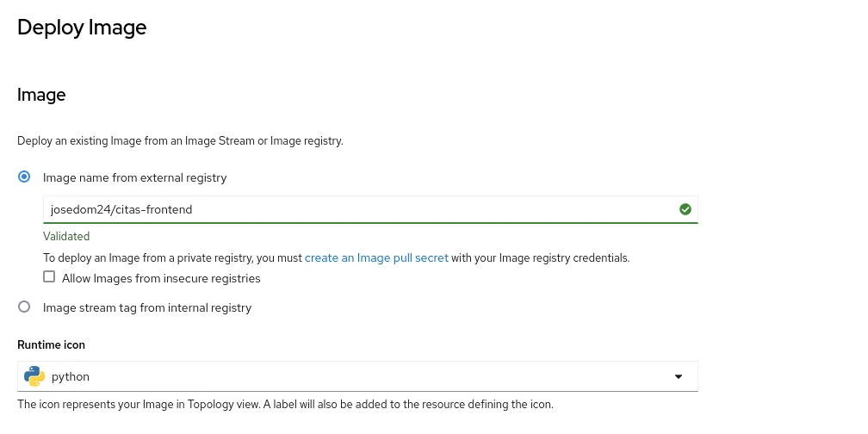Click the 'Image stream tag from internal registry' label
Viewport: 868px width, 434px height.
click(147, 307)
